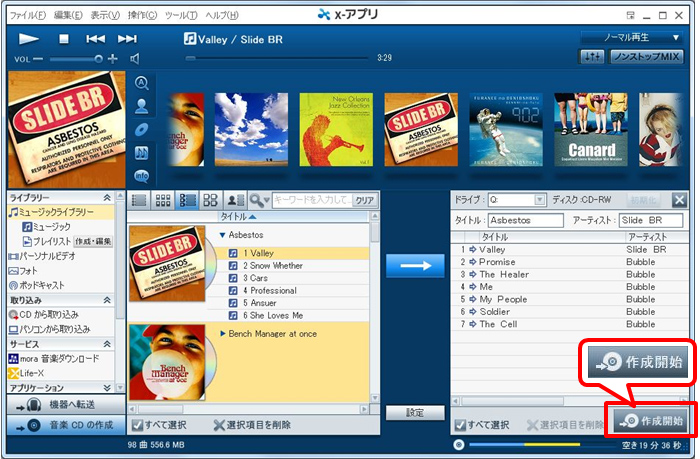Mute audio with the speaker icon
The width and height of the screenshot is (700, 459).
135,59
